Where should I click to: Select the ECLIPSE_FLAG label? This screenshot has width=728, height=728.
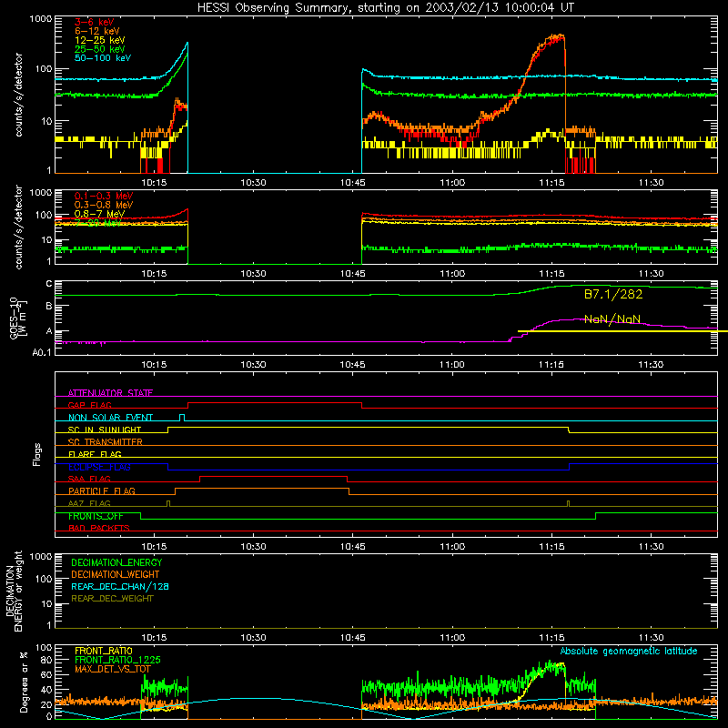[99, 467]
